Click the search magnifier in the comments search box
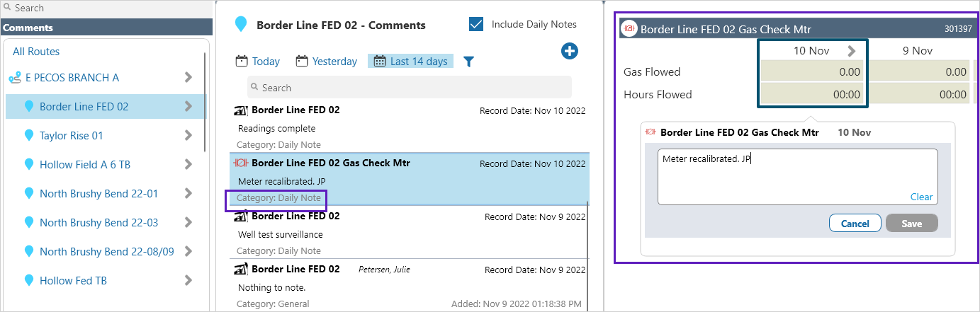This screenshot has width=980, height=312. (255, 88)
